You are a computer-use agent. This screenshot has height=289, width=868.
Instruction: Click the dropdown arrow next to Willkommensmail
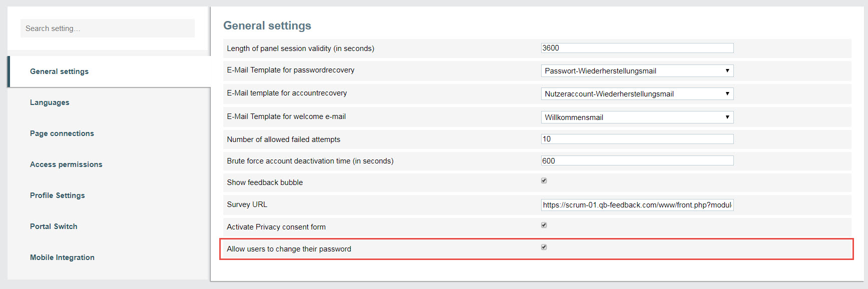pos(727,117)
